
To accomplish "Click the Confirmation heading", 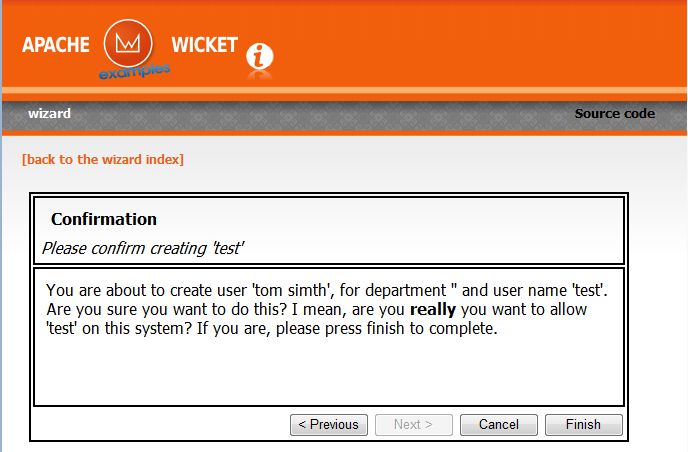I will point(104,219).
